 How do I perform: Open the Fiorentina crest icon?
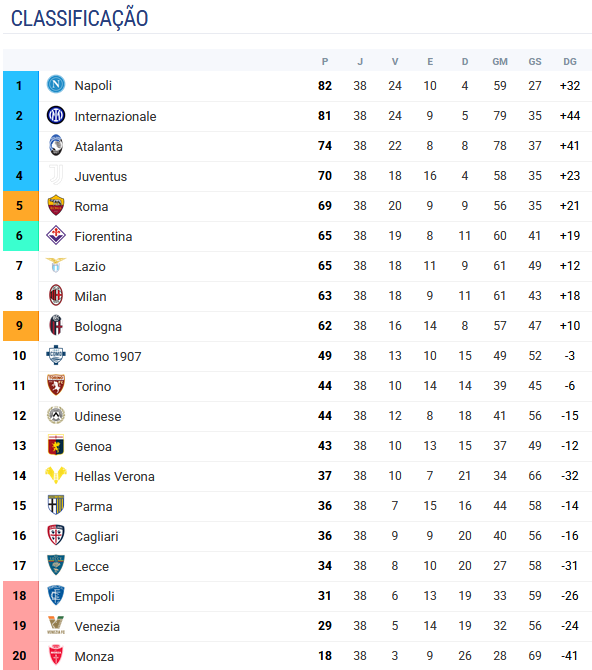[x=56, y=235]
